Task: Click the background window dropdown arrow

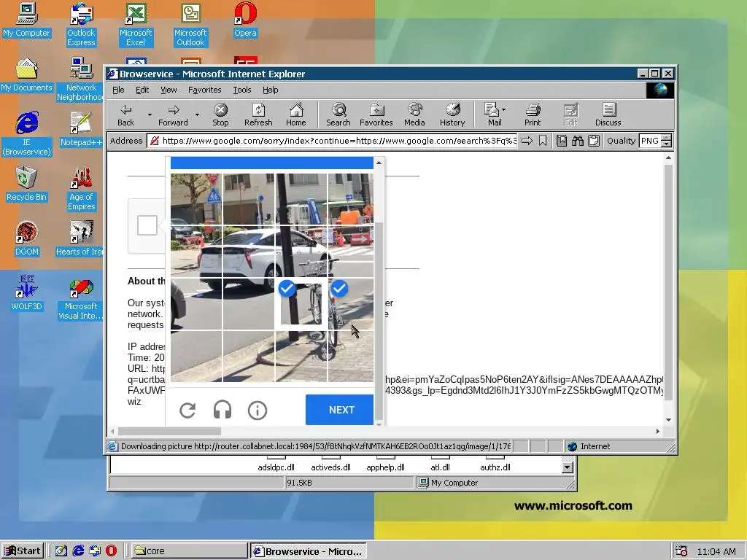Action: point(567,467)
